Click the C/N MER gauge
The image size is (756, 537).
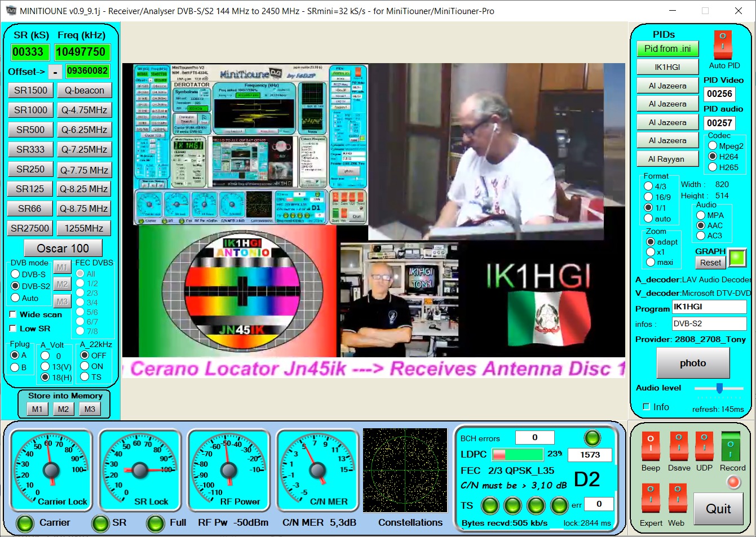317,470
